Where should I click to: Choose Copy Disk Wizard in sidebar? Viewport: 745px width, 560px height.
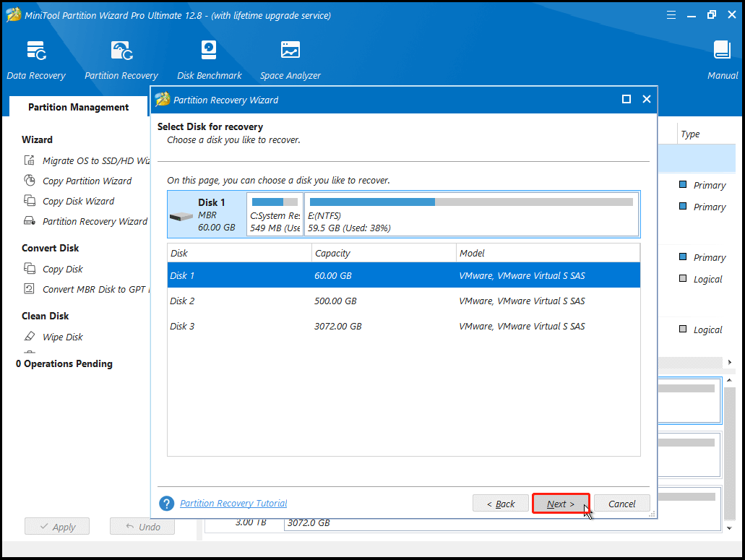pyautogui.click(x=78, y=201)
